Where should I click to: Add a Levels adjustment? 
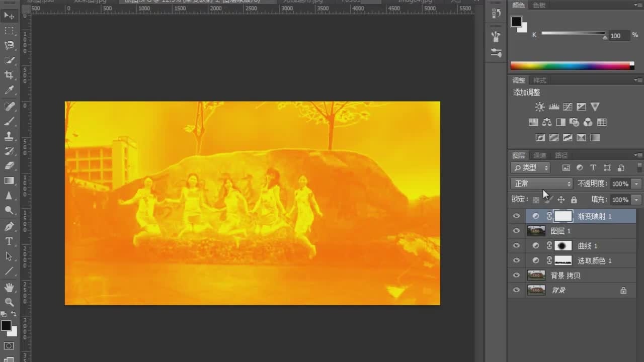pyautogui.click(x=554, y=107)
